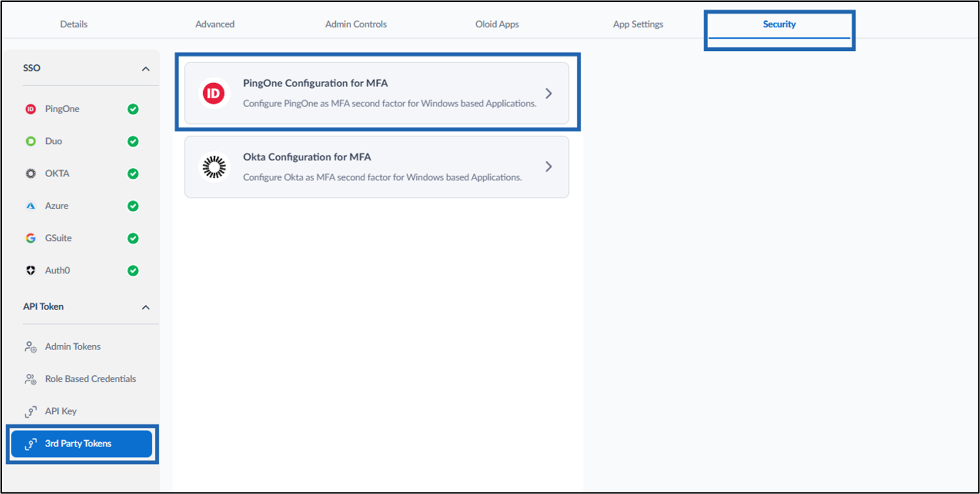Collapse the SSO section
The width and height of the screenshot is (980, 494).
coord(146,69)
